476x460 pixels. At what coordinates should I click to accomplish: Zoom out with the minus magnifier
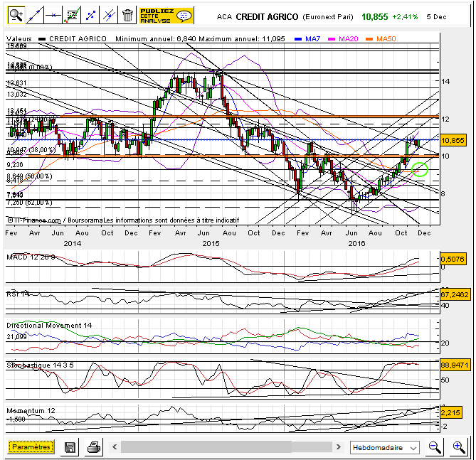[x=435, y=447]
